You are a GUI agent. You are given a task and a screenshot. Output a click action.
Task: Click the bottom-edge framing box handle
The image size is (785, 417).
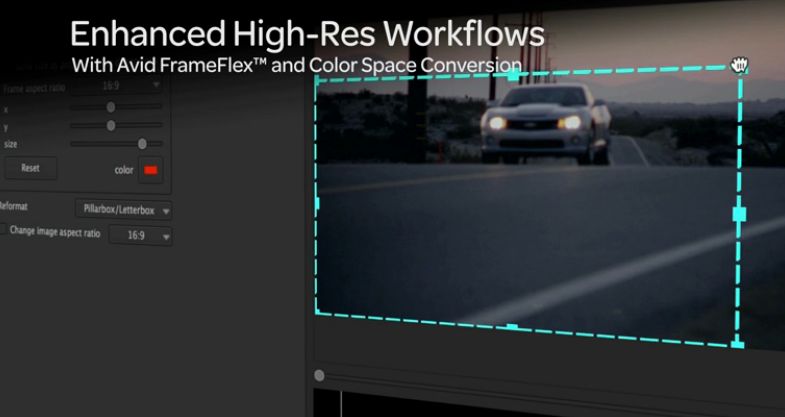pos(512,327)
